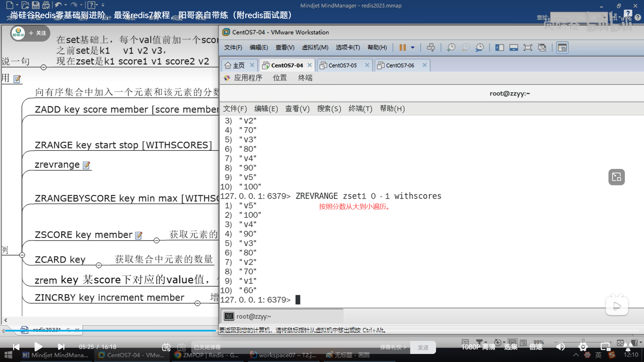Mute the video player volume
This screenshot has width=644, height=362.
click(x=560, y=347)
